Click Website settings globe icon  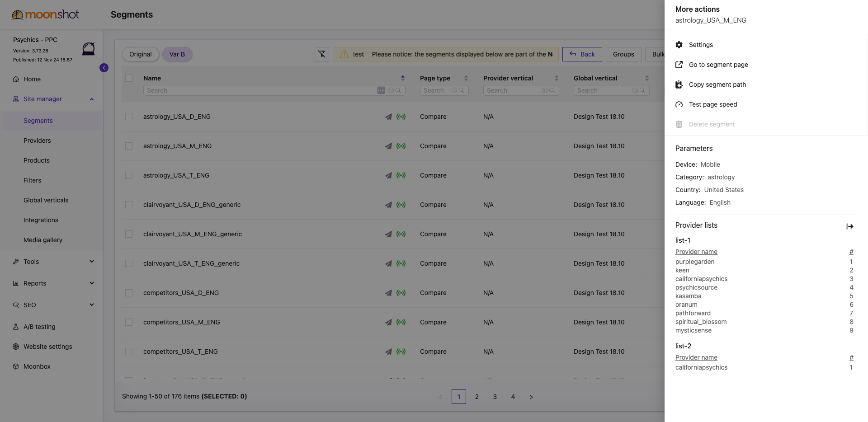coord(16,347)
